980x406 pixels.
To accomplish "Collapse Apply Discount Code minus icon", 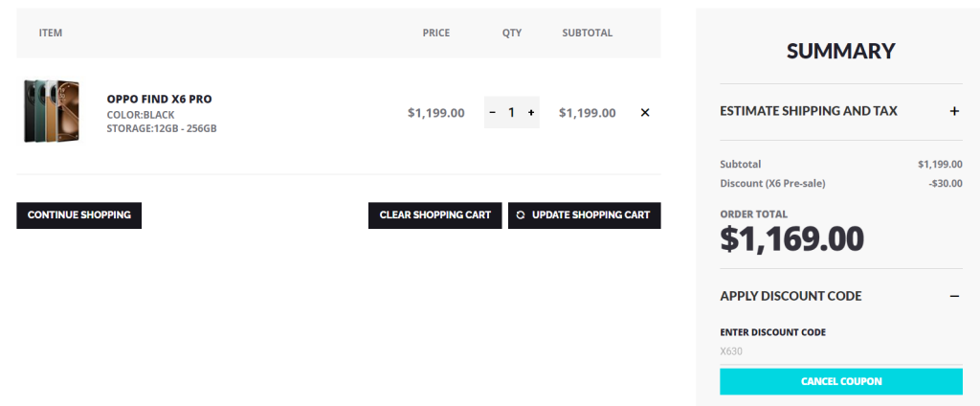I will point(954,296).
